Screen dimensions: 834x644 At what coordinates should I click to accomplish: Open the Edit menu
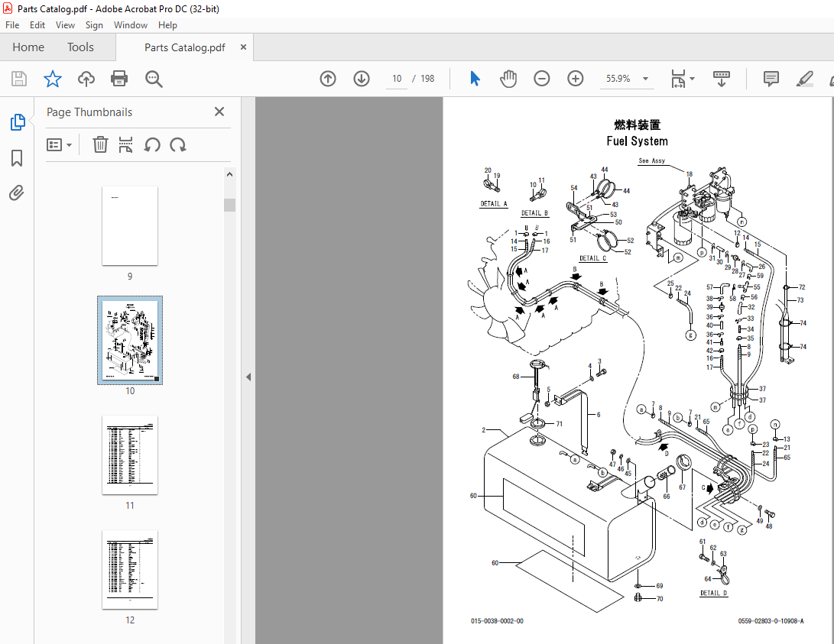(37, 25)
